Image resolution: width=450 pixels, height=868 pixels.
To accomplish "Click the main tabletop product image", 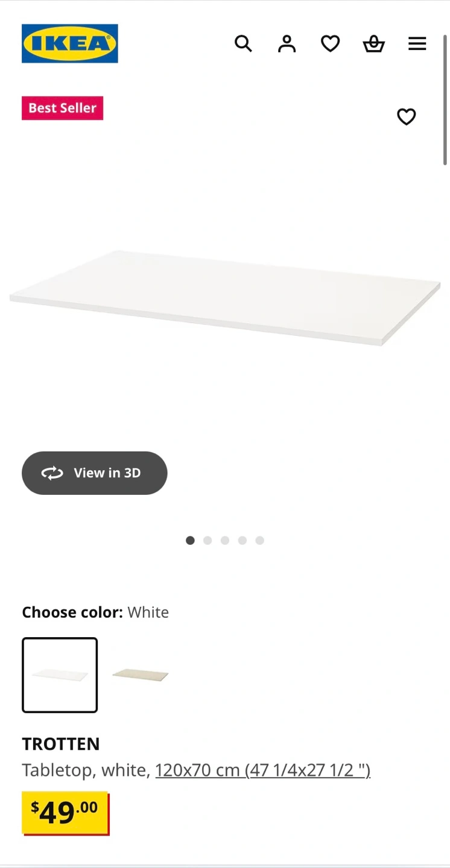I will [x=225, y=298].
